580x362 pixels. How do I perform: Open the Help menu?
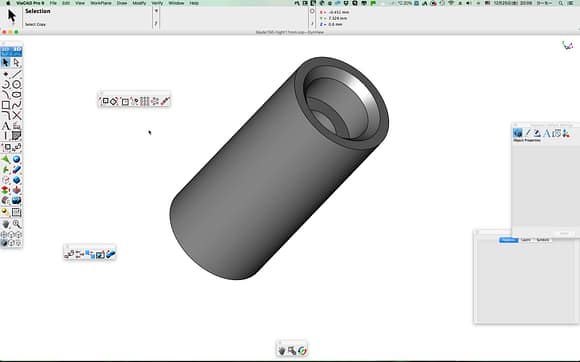pyautogui.click(x=194, y=3)
